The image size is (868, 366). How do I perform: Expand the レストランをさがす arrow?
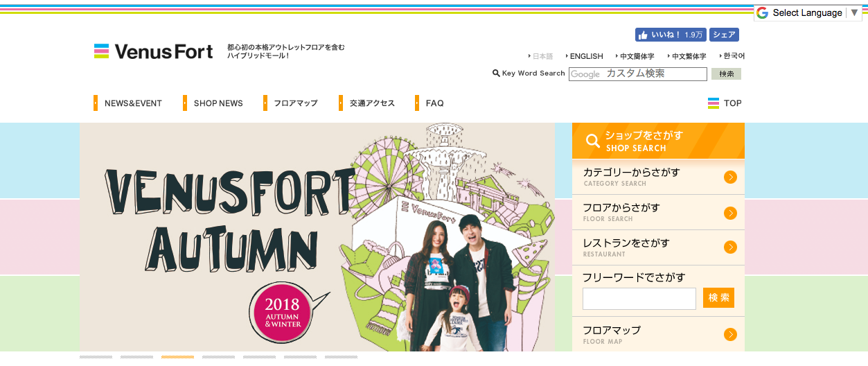(730, 247)
